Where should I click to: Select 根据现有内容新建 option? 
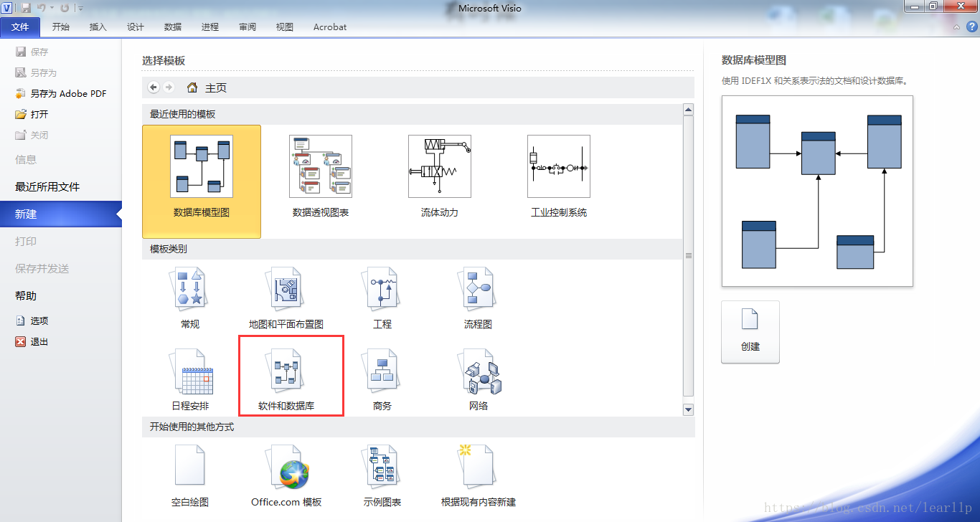click(x=479, y=476)
